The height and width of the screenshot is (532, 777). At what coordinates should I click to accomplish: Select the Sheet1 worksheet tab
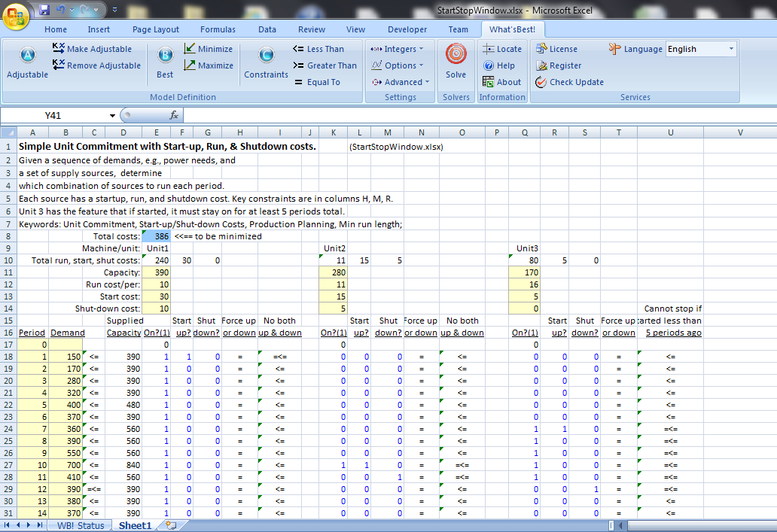(135, 525)
